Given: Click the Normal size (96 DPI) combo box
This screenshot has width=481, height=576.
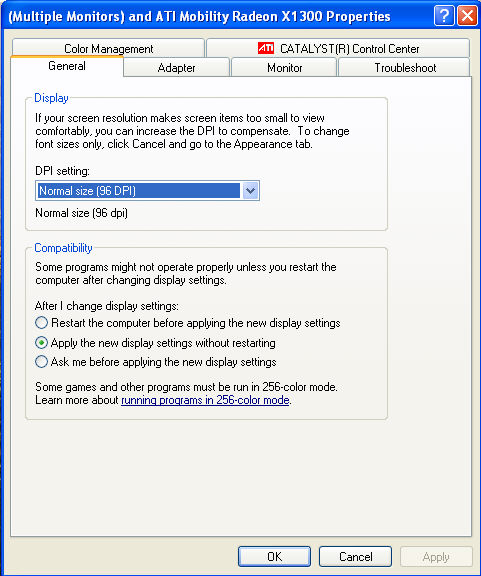Looking at the screenshot, I should (x=147, y=191).
